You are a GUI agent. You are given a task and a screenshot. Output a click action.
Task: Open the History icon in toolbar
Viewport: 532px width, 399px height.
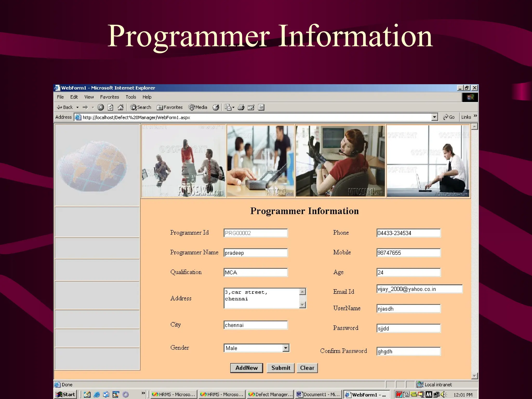coord(216,107)
